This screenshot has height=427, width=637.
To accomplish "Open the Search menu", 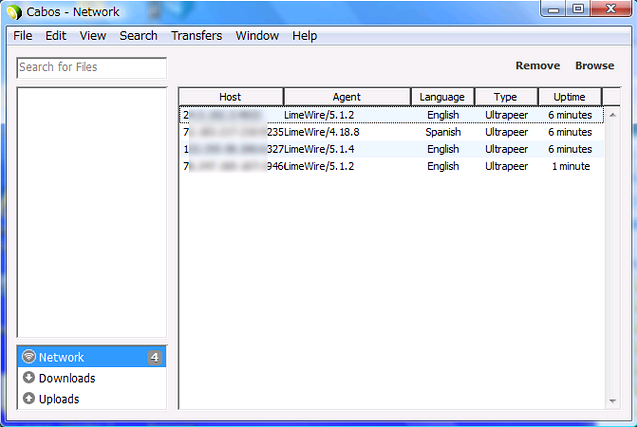I will coord(139,36).
